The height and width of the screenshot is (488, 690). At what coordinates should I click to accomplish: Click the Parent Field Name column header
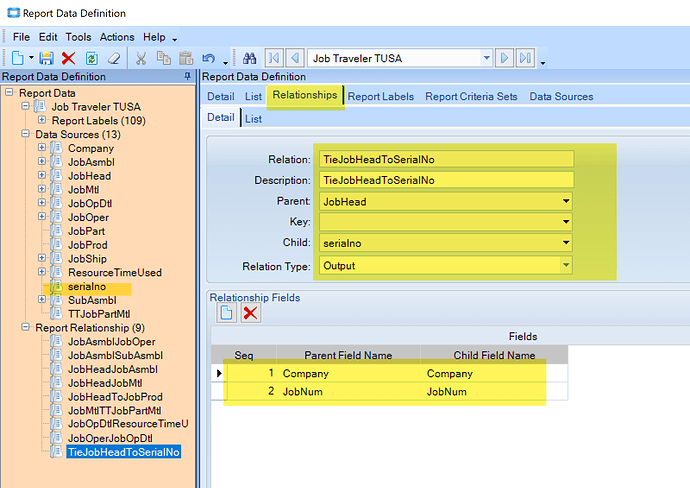tap(348, 355)
